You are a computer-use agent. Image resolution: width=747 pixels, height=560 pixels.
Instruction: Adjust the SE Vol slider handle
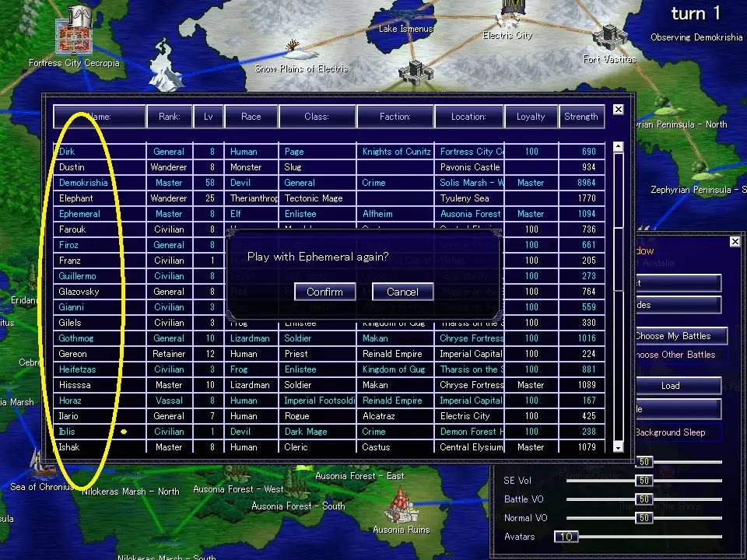[x=644, y=481]
